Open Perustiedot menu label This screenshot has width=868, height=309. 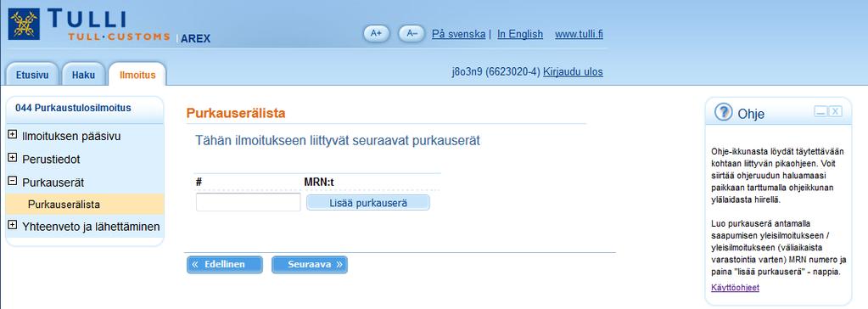[51, 160]
